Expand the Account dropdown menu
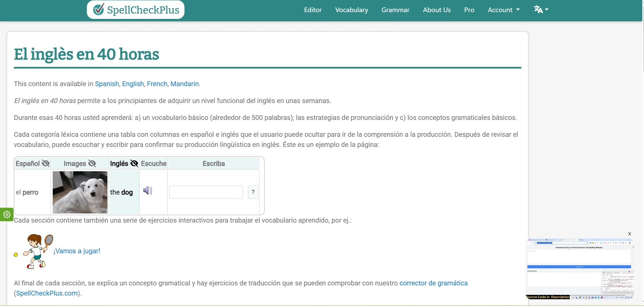Viewport: 644px width, 306px height. coord(503,10)
